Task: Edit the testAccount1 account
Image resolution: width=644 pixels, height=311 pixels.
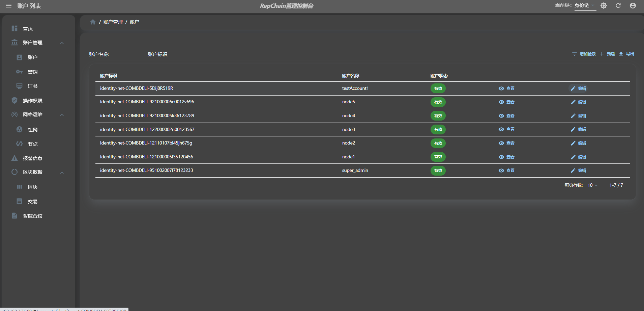Action: point(578,88)
